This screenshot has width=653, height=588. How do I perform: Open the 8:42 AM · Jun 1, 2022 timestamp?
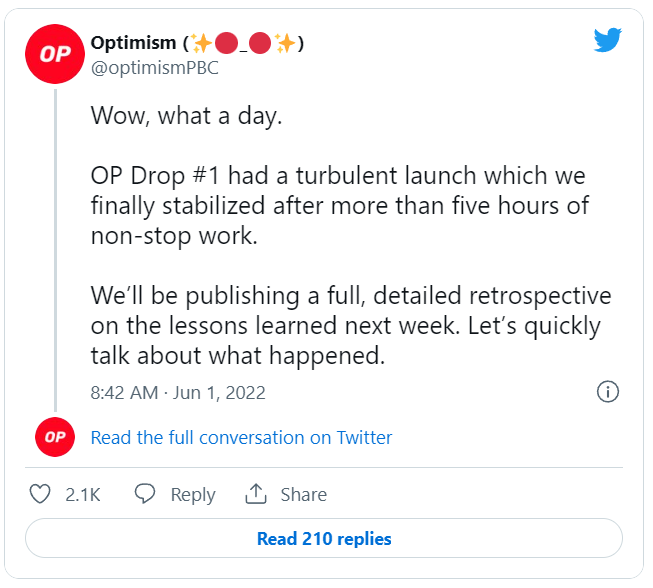178,392
